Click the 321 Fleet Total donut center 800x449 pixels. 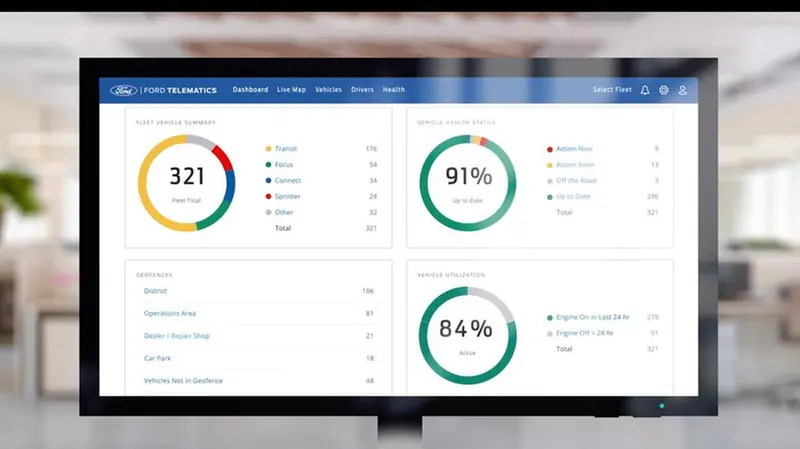187,183
